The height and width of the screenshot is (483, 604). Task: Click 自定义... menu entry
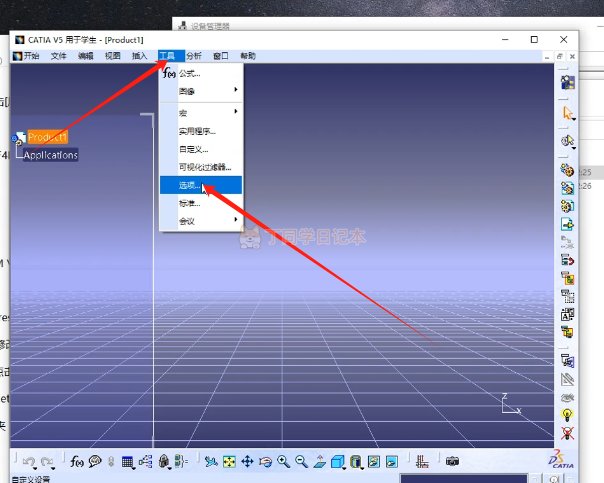tap(194, 149)
